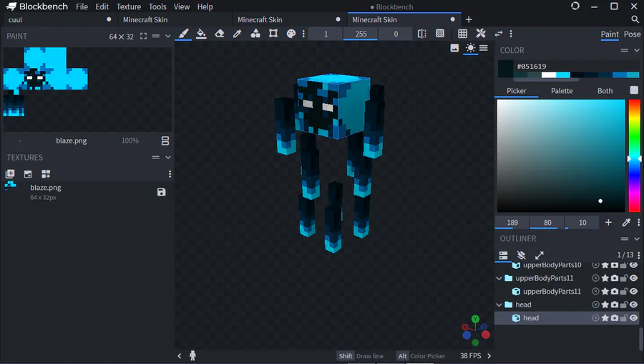Pick a shade in the saturation color square
Viewport: 644px width, 364px height.
click(x=560, y=155)
